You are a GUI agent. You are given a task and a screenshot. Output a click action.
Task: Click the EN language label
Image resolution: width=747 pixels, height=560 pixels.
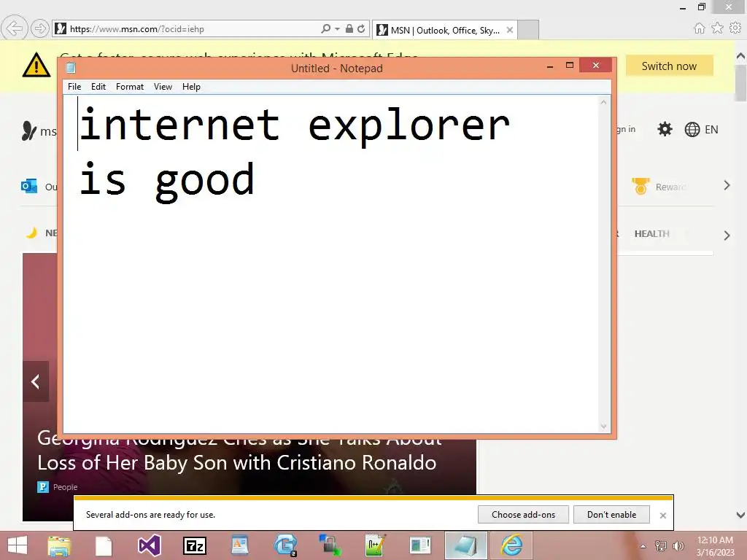point(711,130)
